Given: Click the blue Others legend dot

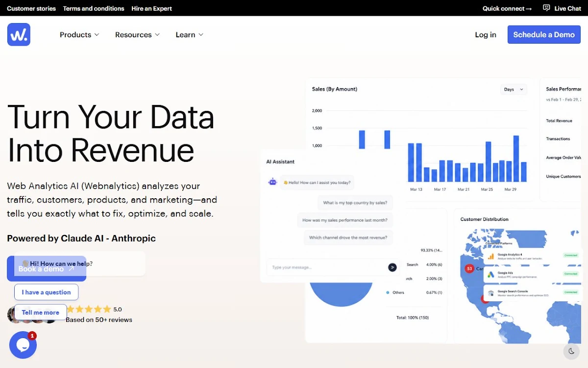Looking at the screenshot, I should [x=388, y=292].
